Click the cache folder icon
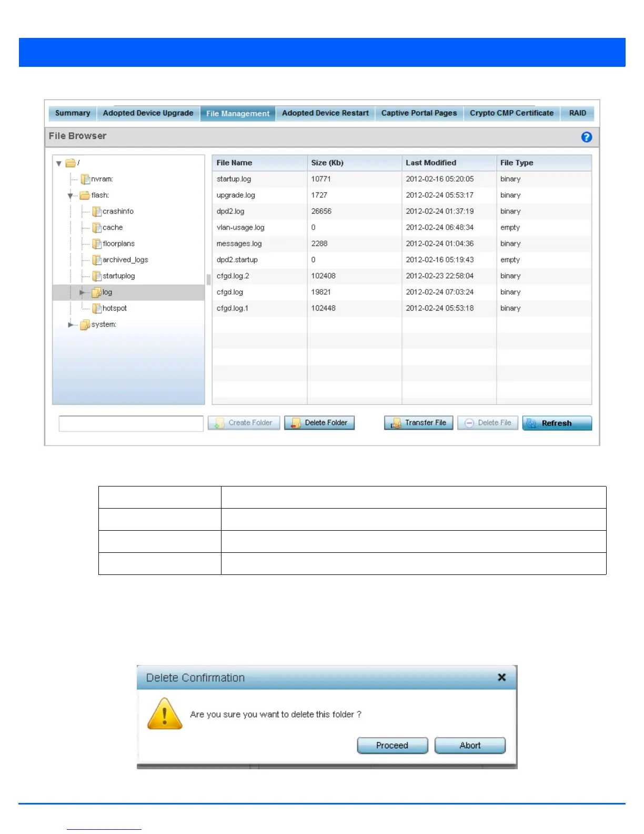 click(97, 228)
